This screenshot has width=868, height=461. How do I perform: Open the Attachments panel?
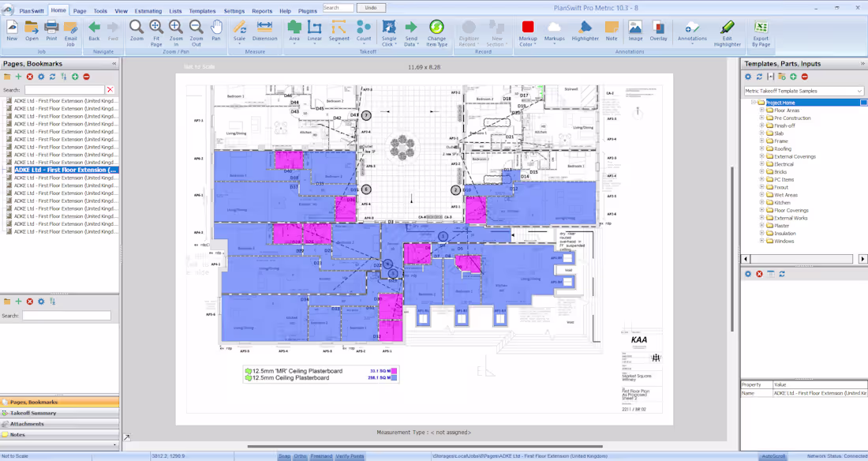pyautogui.click(x=60, y=424)
